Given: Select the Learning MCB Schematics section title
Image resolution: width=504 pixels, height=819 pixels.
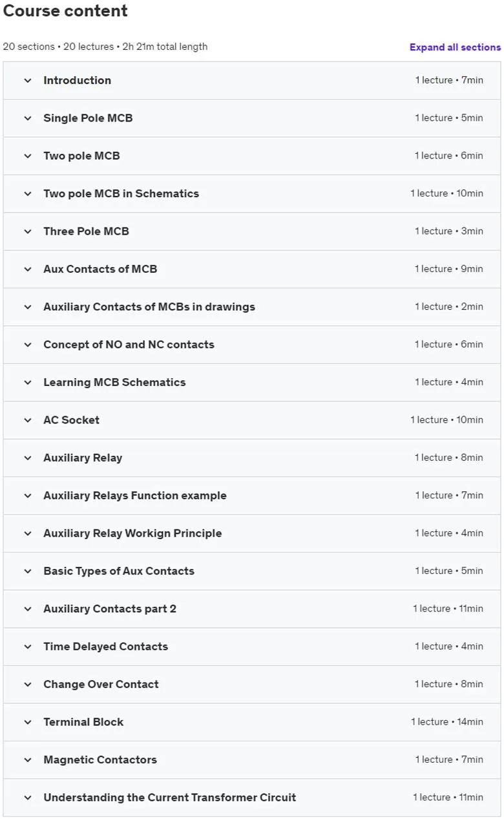Looking at the screenshot, I should click(x=114, y=382).
